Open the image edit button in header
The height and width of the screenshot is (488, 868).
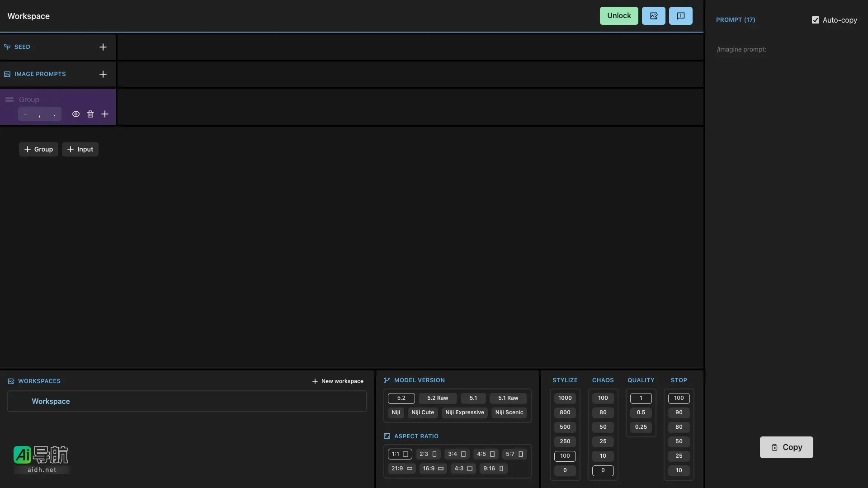(x=653, y=16)
